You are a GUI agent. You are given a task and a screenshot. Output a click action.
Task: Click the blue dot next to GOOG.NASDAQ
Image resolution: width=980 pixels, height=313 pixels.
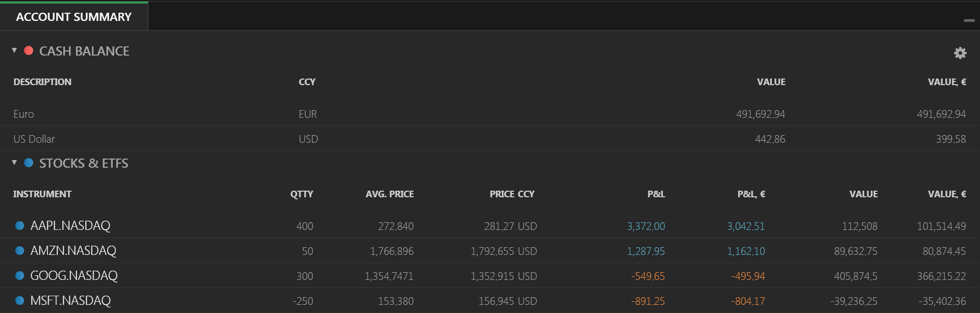pyautogui.click(x=20, y=275)
